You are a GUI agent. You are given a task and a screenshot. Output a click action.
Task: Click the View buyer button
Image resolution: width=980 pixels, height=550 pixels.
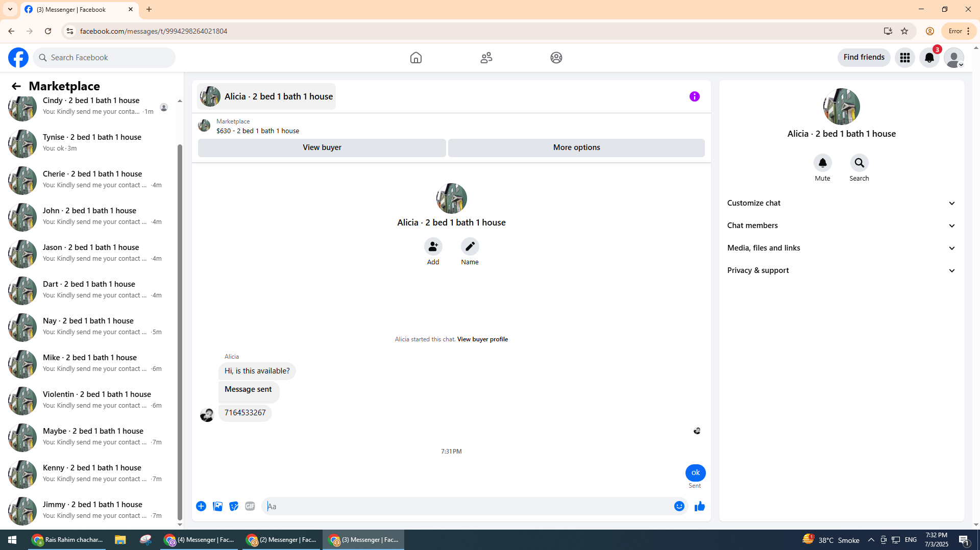[322, 147]
